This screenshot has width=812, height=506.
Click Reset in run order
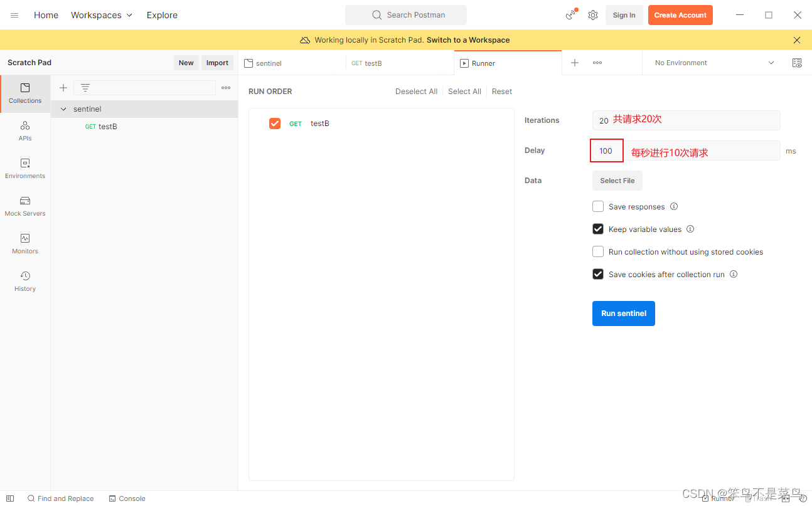tap(502, 92)
